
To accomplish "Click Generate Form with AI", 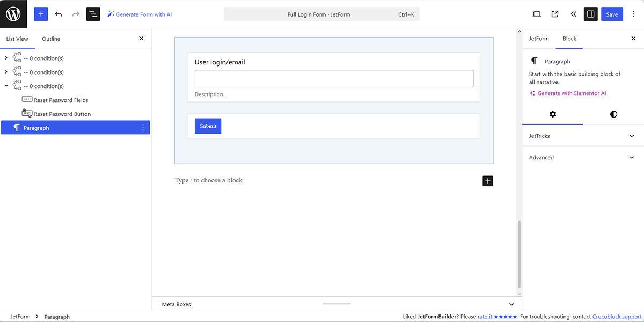I will pos(140,14).
